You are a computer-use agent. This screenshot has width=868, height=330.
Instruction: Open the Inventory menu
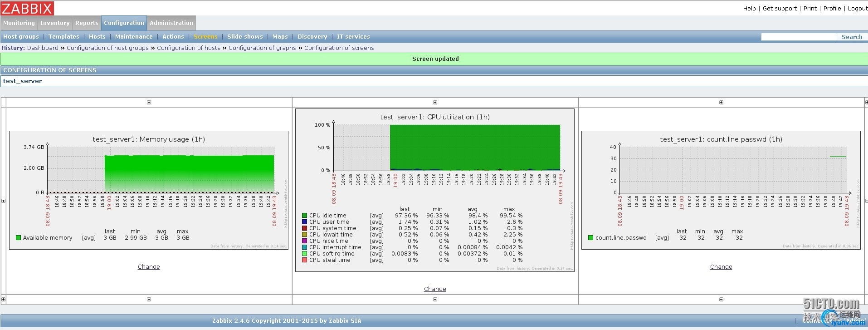[55, 23]
